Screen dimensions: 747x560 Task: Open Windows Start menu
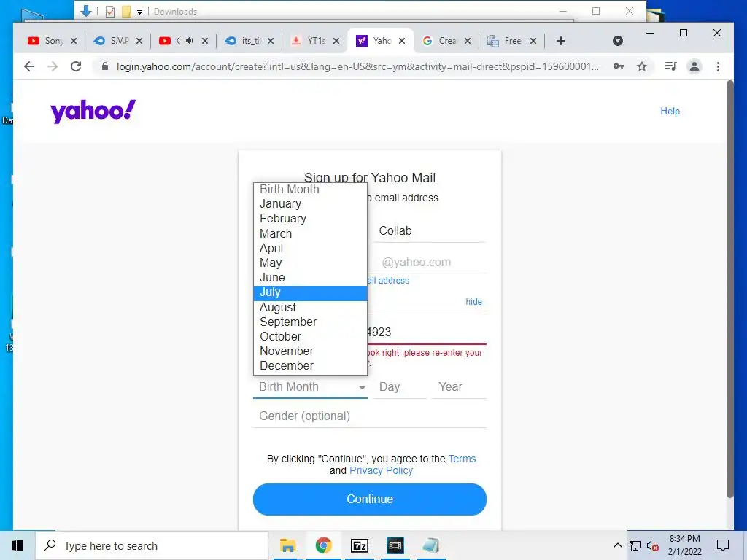coord(18,545)
